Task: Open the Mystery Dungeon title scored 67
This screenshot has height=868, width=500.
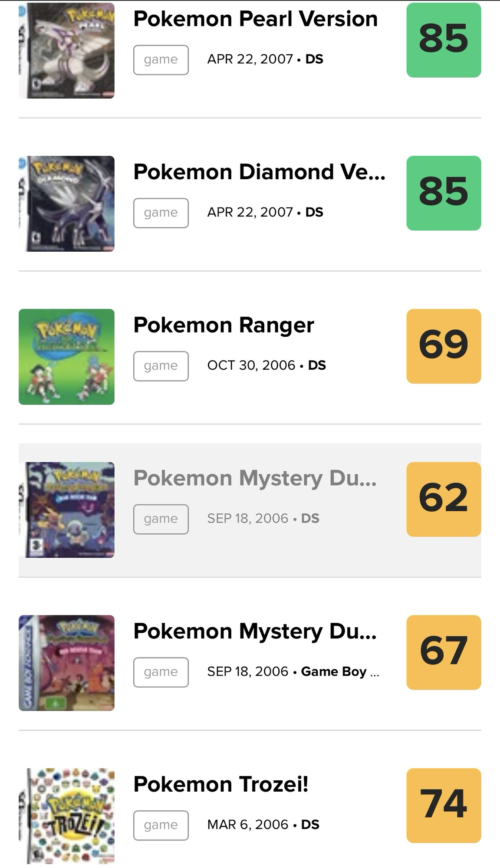Action: click(x=255, y=631)
